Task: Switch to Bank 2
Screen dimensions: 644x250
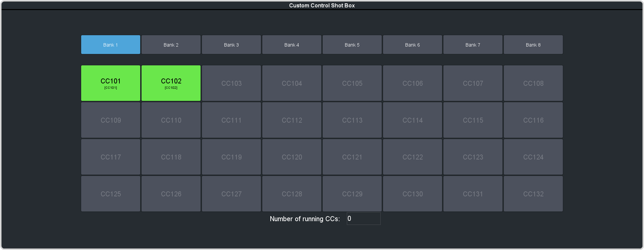Action: click(171, 45)
